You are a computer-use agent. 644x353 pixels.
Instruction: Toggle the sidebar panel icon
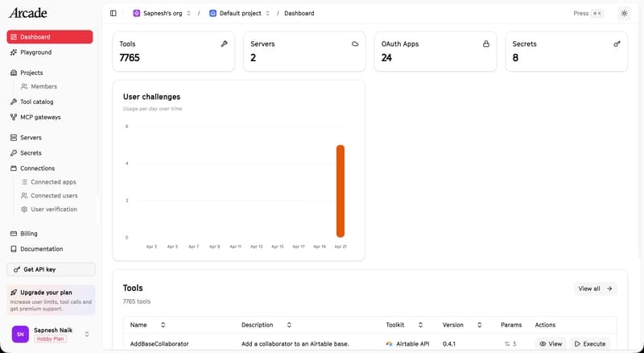click(113, 14)
